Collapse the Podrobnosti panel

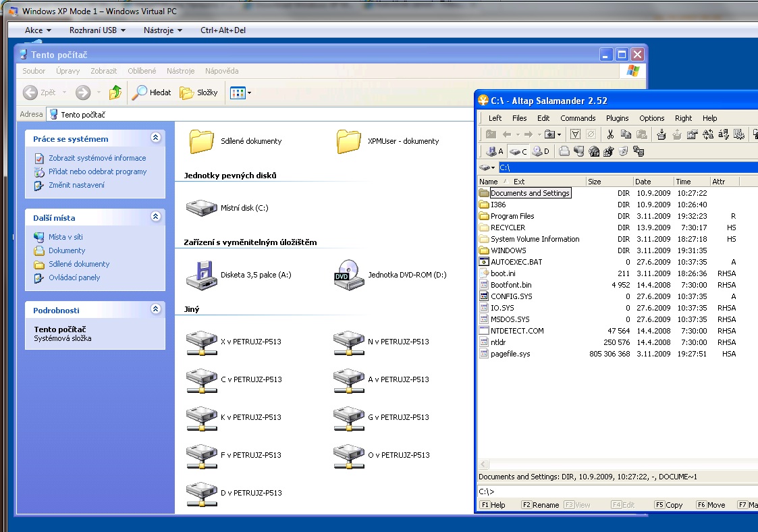156,309
